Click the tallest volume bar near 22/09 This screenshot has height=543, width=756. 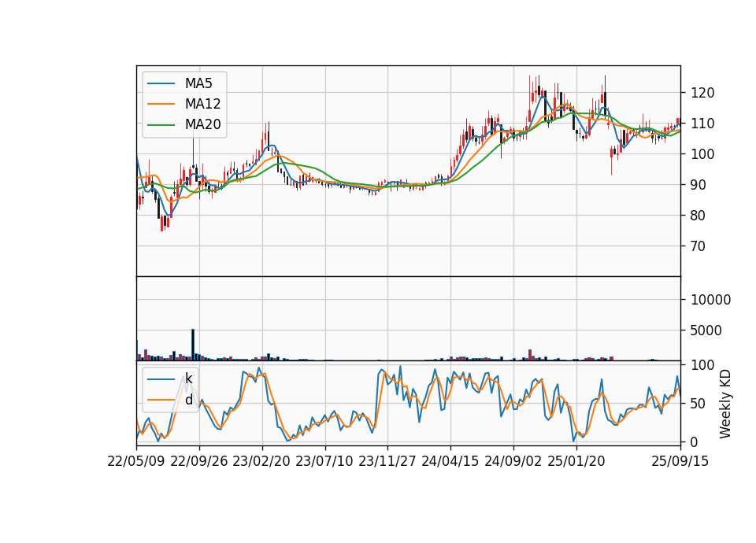tap(193, 345)
